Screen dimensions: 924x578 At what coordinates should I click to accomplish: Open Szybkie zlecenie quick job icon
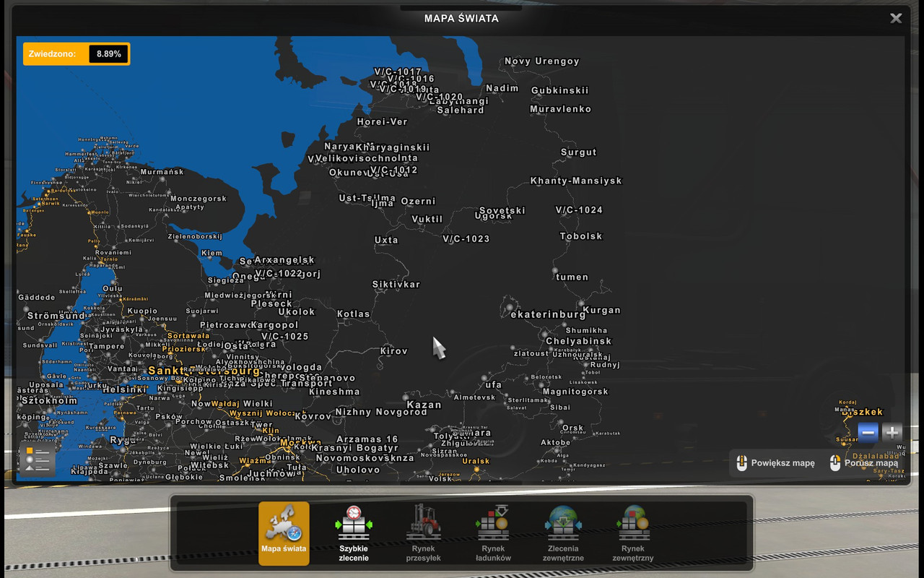354,533
